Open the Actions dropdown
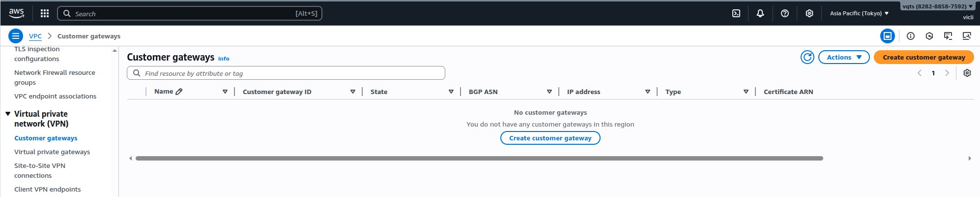Viewport: 980px width, 197px height. pos(844,57)
